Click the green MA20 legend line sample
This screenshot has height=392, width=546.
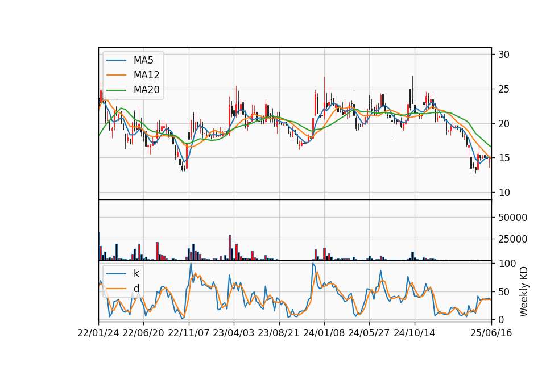116,90
